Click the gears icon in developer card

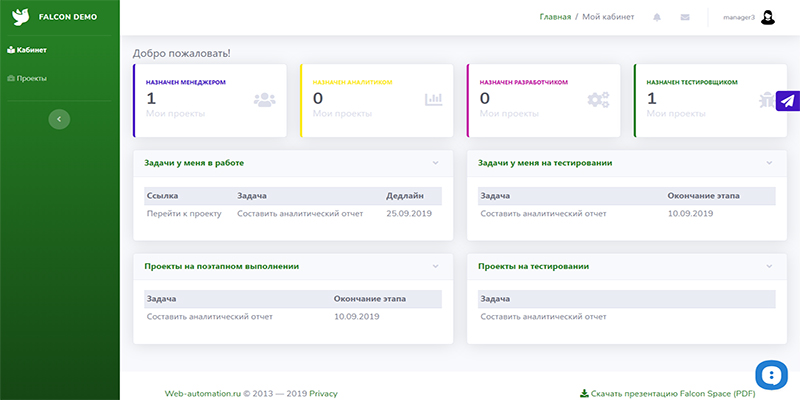click(598, 99)
